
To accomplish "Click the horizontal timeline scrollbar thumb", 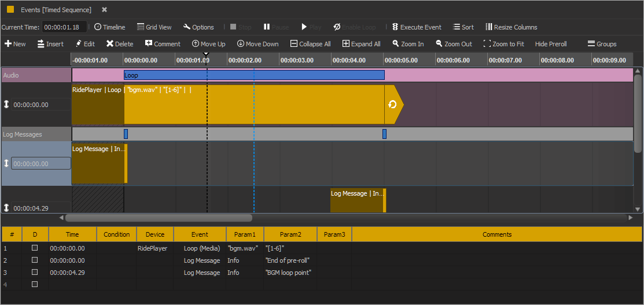I will click(x=159, y=218).
